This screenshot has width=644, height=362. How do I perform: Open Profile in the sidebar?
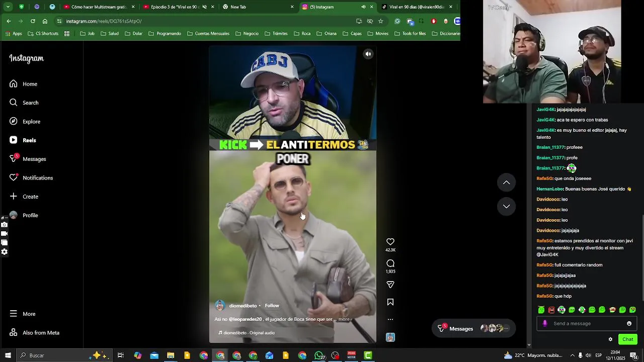coord(24,215)
